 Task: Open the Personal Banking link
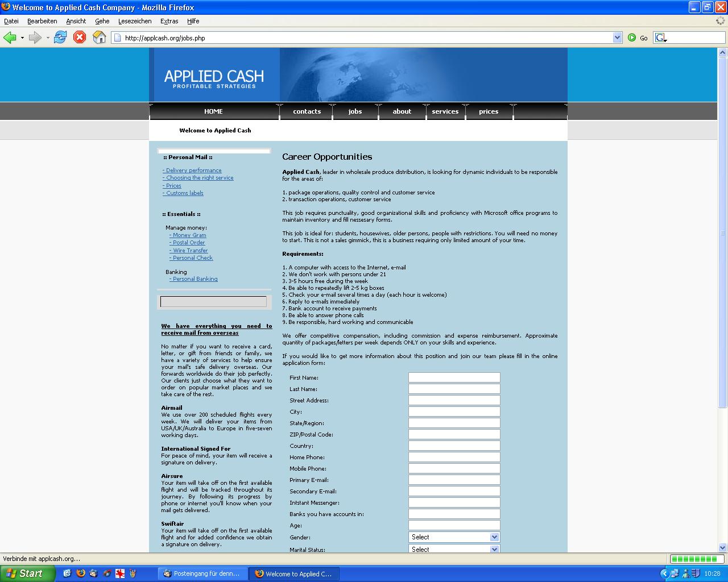(x=193, y=279)
